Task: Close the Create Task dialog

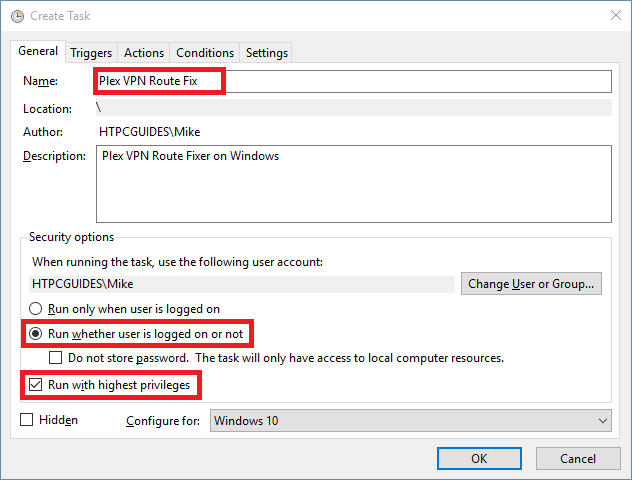Action: pyautogui.click(x=610, y=16)
